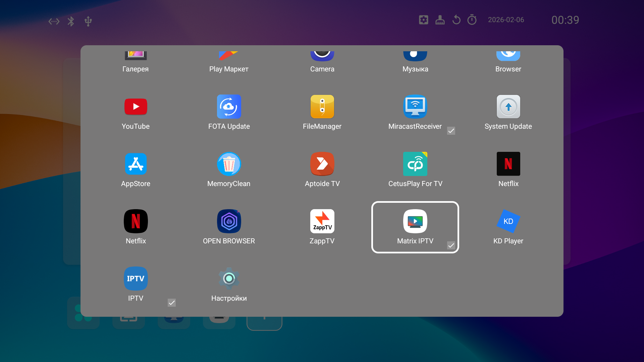Launch System Update app
This screenshot has width=644, height=362.
click(x=508, y=107)
